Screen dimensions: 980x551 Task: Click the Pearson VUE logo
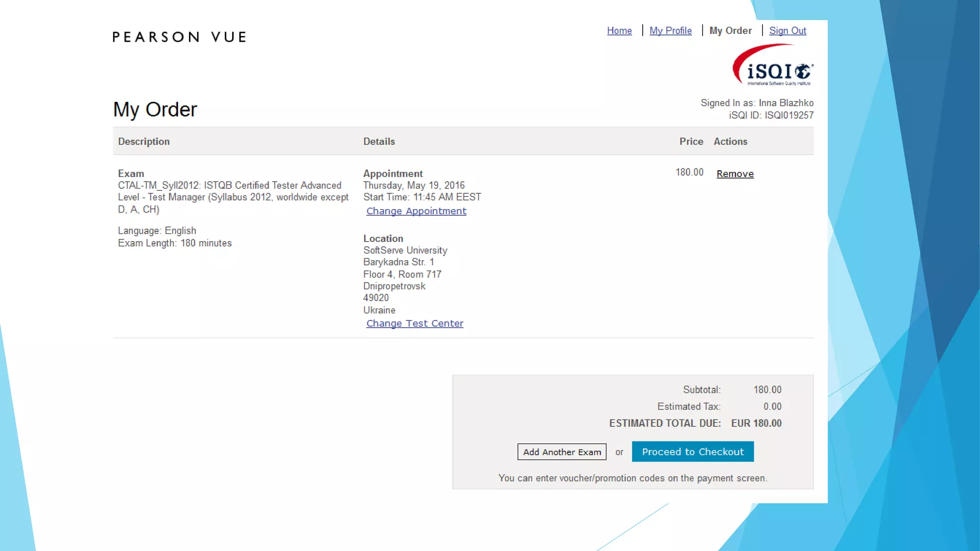[x=179, y=37]
